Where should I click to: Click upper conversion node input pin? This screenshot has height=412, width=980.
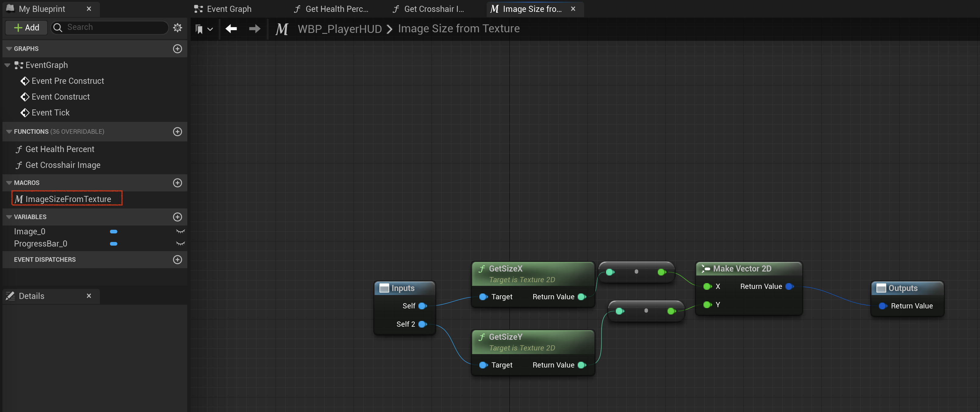[610, 272]
